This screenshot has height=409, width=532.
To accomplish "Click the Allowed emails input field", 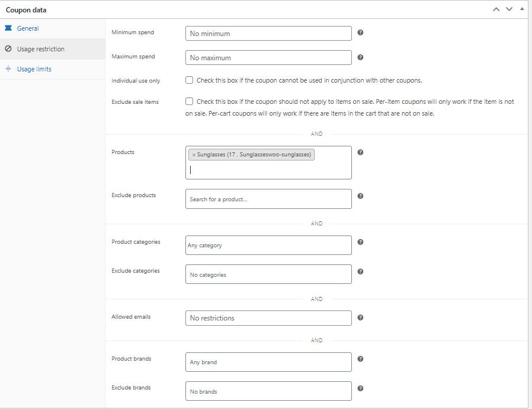I will 269,318.
